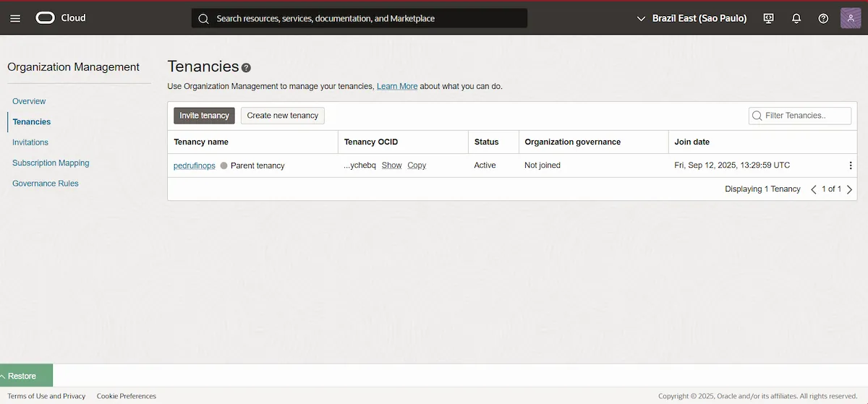Click the Filter Tenancies input
The width and height of the screenshot is (868, 404).
coord(800,116)
